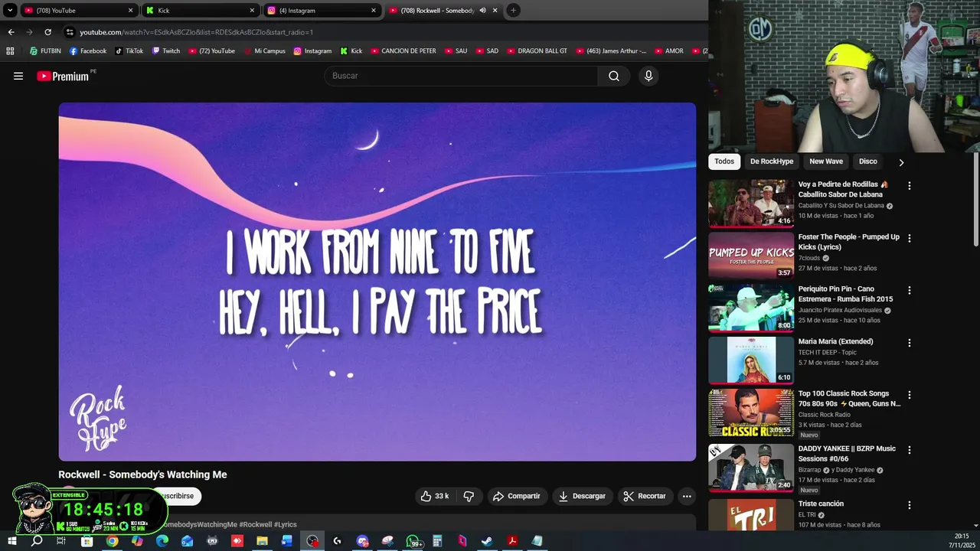Open the DRAGON BALL GT bookmark
The height and width of the screenshot is (551, 980).
coord(536,51)
